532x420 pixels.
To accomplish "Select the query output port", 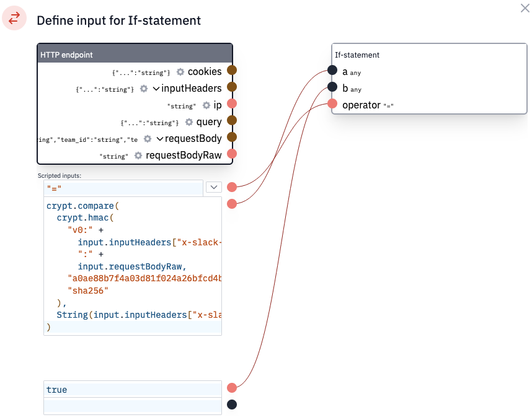I will [x=232, y=120].
